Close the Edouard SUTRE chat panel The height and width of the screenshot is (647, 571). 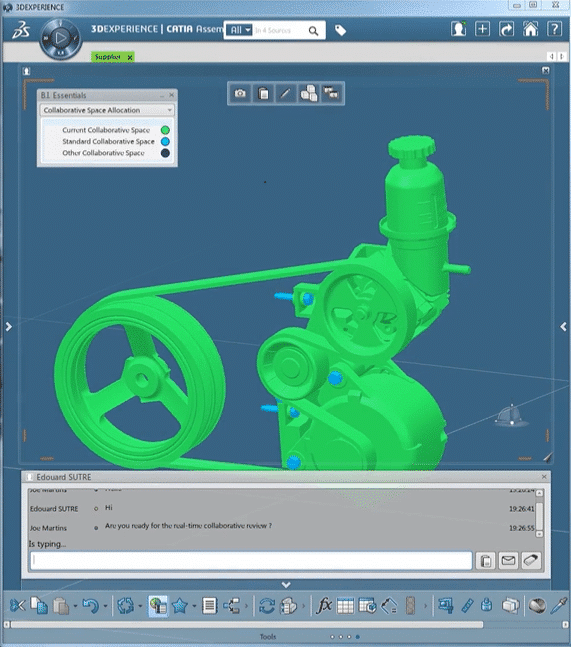click(x=544, y=477)
